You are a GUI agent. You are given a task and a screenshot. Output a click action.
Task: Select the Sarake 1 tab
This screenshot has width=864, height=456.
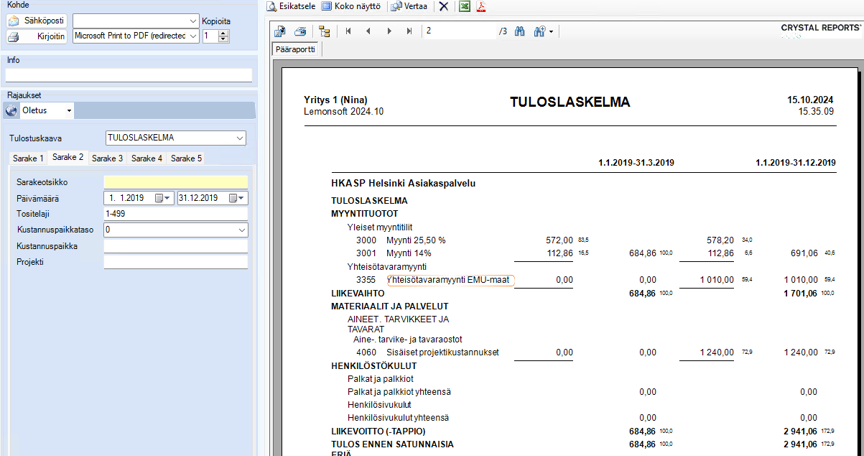[x=27, y=158]
